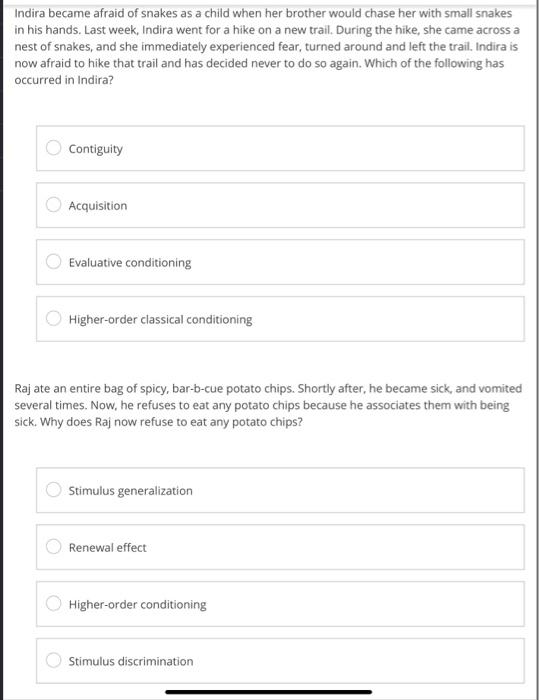Tap the 'Higher-order classical conditioning' label text

click(x=160, y=320)
